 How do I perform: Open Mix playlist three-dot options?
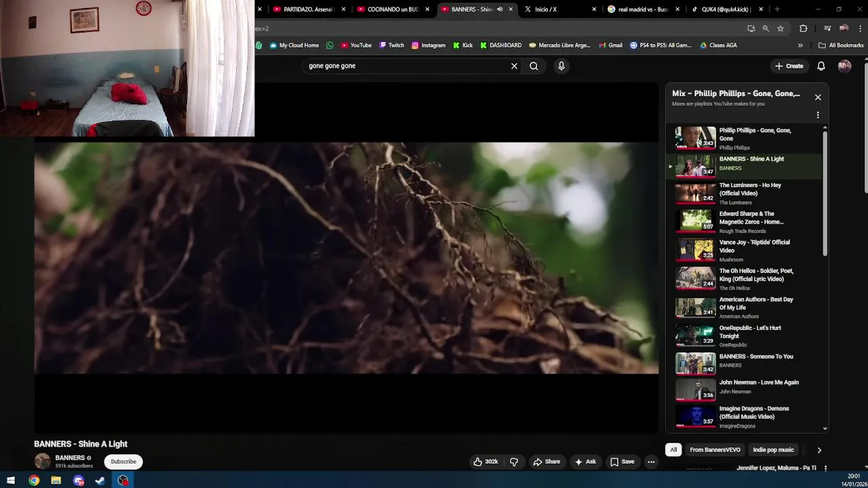(818, 115)
